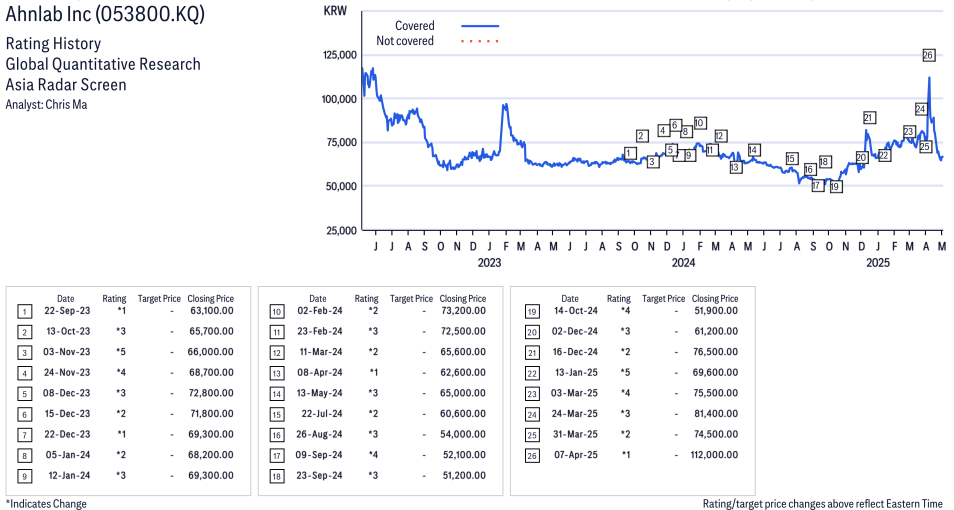Screen dimensions: 954x510
Task: Click the 72,800.00 closing price cell
Action: [211, 393]
